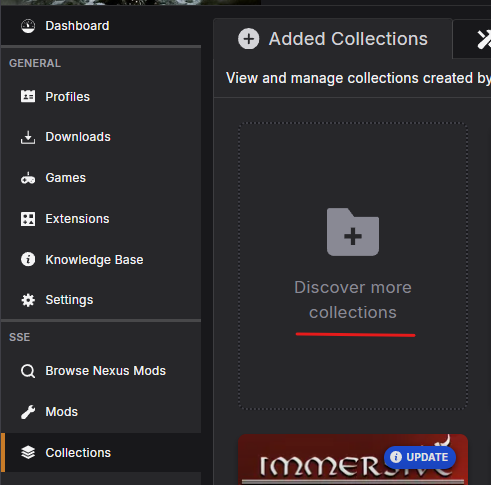Click the Profiles ID card icon
Viewport: 491px width, 485px height.
tap(28, 97)
